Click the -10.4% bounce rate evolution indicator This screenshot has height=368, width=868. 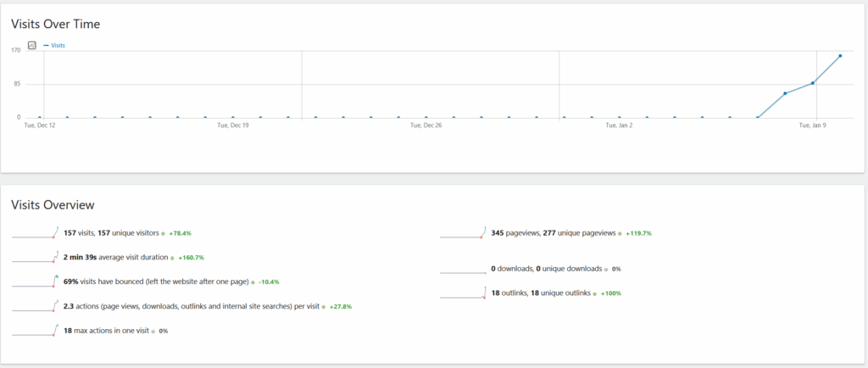pos(267,282)
